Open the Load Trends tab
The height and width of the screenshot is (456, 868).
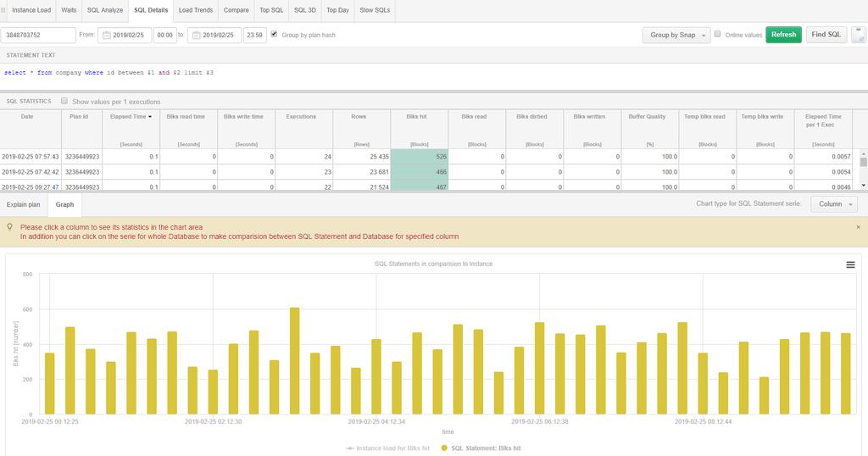[x=196, y=10]
